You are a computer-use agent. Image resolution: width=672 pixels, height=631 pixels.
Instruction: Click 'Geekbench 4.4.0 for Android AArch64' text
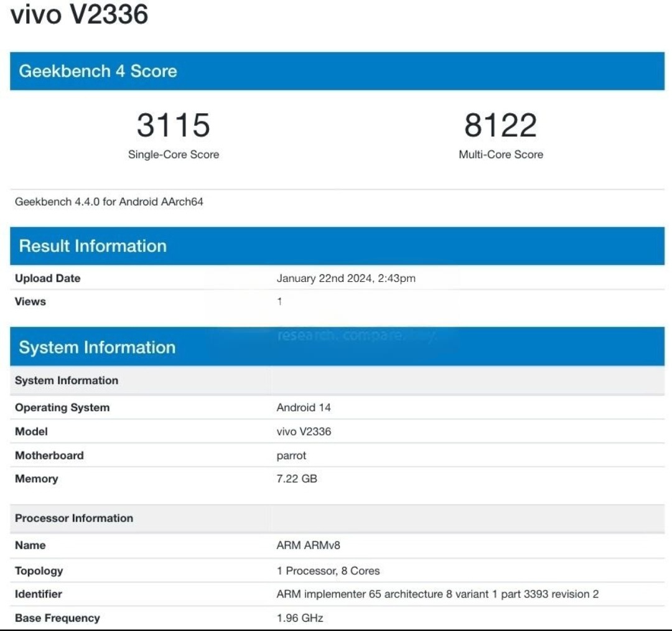coord(109,202)
